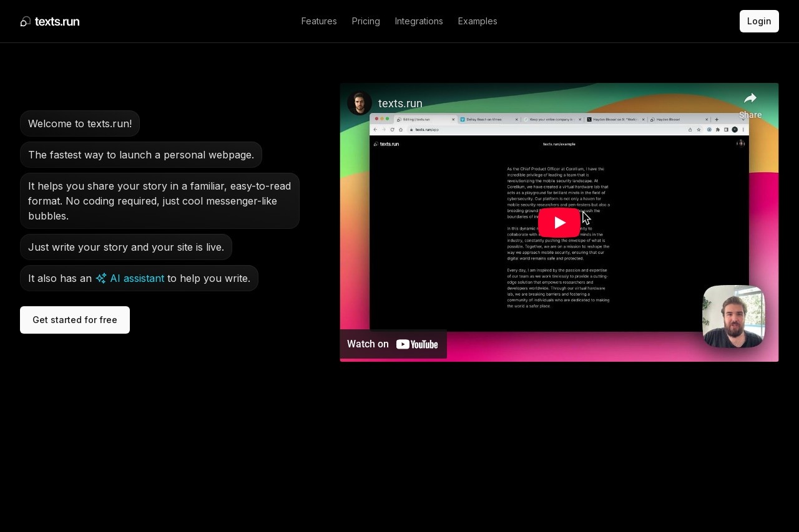Go to the Integrations nav link
The height and width of the screenshot is (532, 799).
419,21
